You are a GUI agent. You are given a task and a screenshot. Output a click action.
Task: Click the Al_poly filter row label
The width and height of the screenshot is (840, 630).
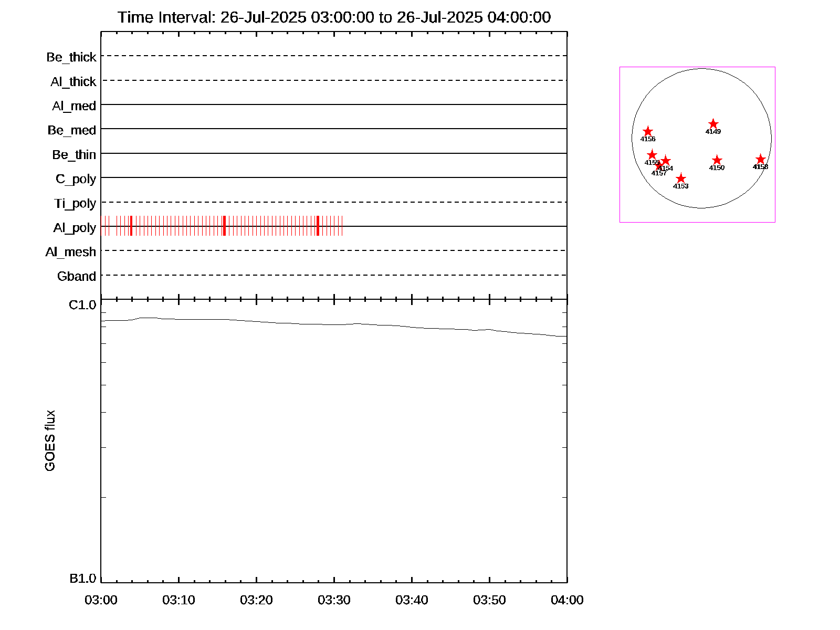click(x=75, y=227)
